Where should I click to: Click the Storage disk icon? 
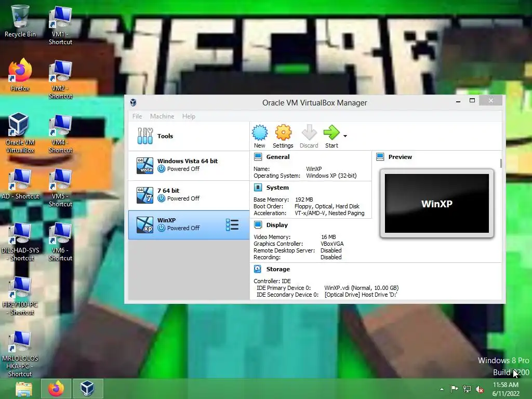tap(258, 269)
